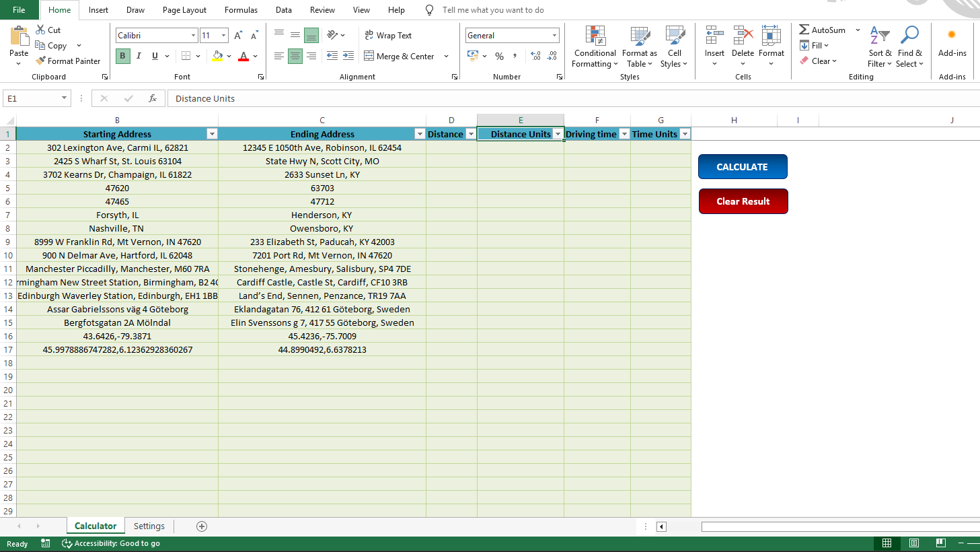Screen dimensions: 980x552
Task: Open the Distance Units column filter
Action: (x=558, y=134)
